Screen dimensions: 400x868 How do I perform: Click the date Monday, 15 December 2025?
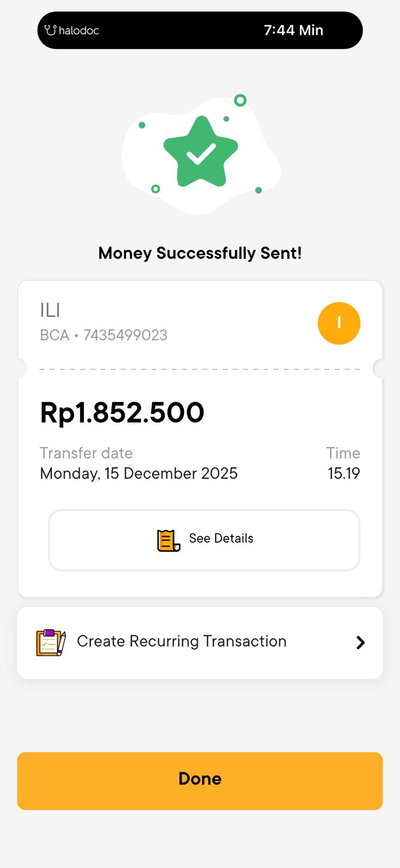[139, 474]
